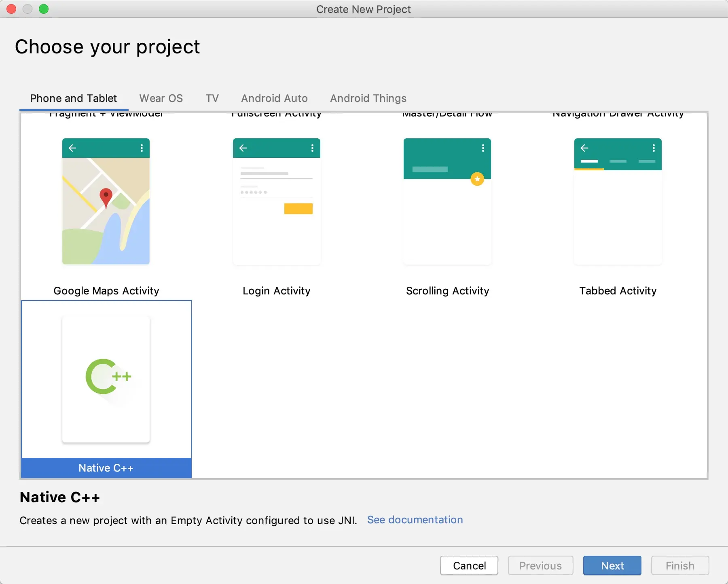Click three-dot overflow icon in Scrolling Activity preview
This screenshot has height=584, width=728.
(x=483, y=148)
